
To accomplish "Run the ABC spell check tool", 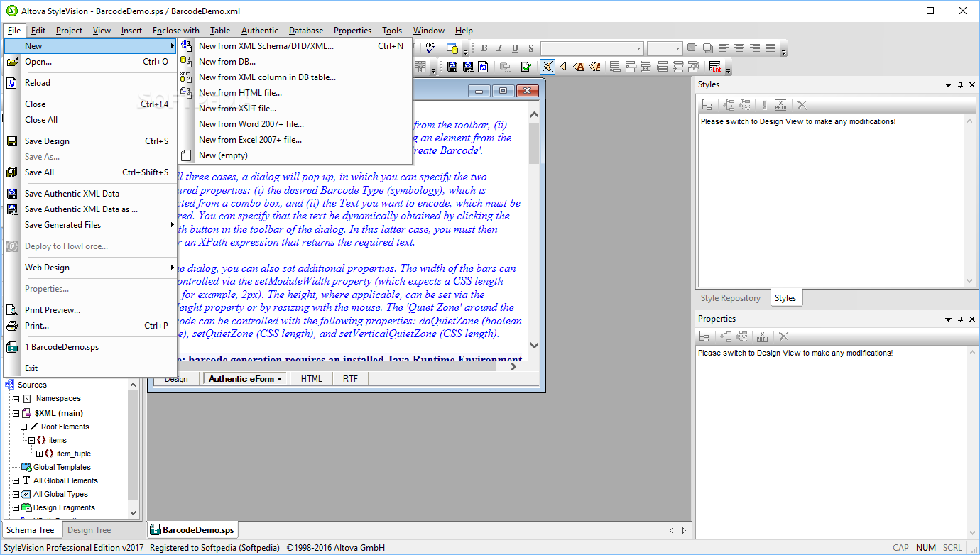I will click(430, 48).
